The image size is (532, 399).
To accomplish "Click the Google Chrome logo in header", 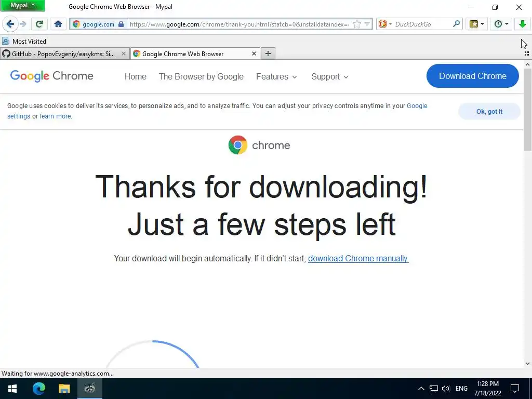I will pos(51,76).
